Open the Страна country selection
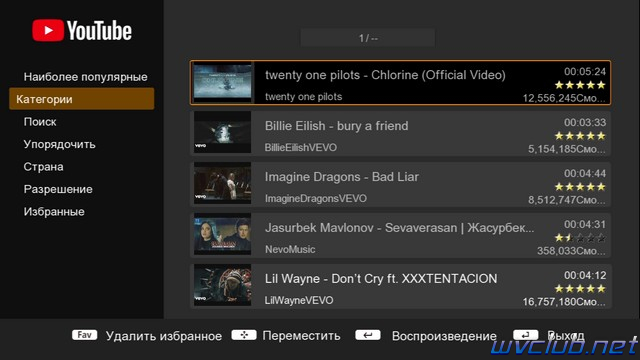The width and height of the screenshot is (640, 360). [x=43, y=167]
